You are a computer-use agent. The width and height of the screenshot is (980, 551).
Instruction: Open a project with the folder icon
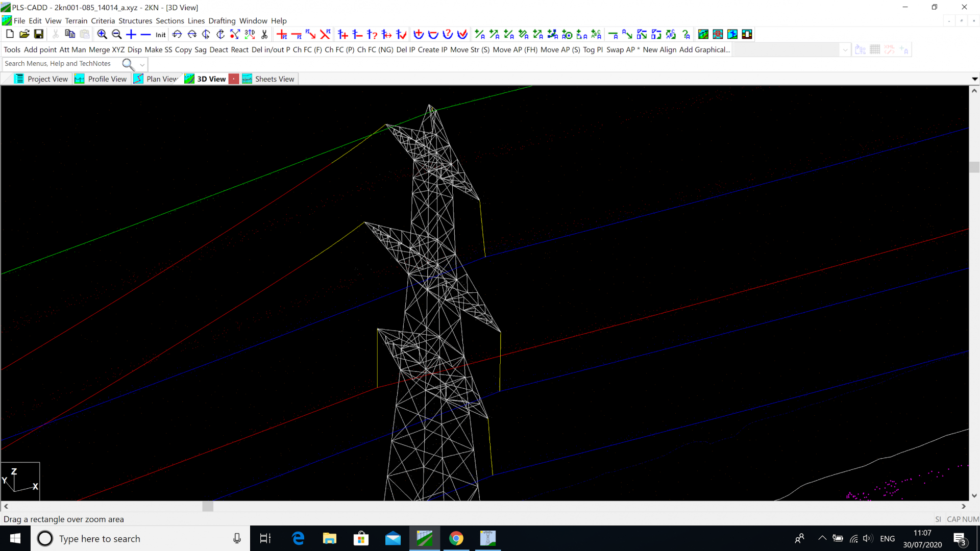(24, 34)
